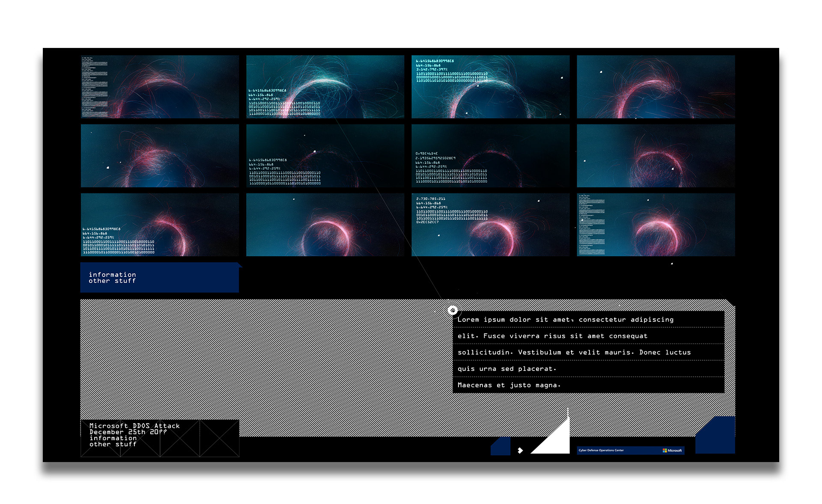Image resolution: width=822 pixels, height=504 pixels.
Task: Open the thumbnail showing 3.142.792.397% text
Action: coord(490,86)
